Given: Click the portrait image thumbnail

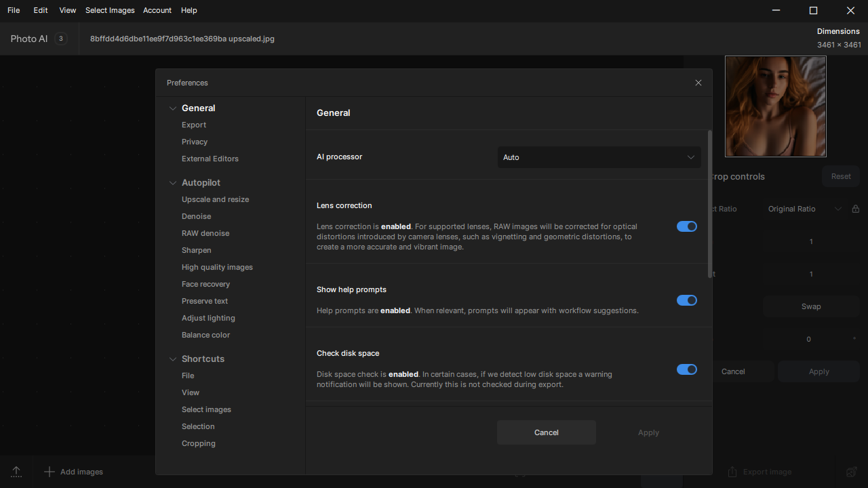Looking at the screenshot, I should 775,106.
